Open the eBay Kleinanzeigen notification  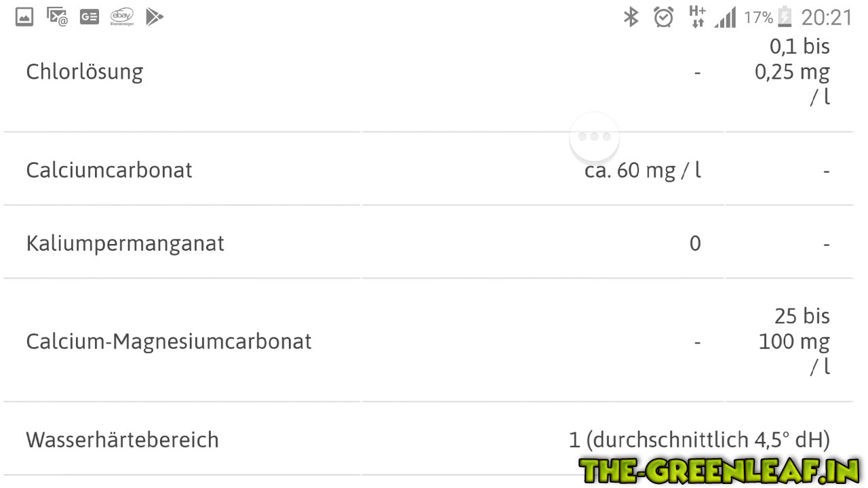pyautogui.click(x=122, y=17)
